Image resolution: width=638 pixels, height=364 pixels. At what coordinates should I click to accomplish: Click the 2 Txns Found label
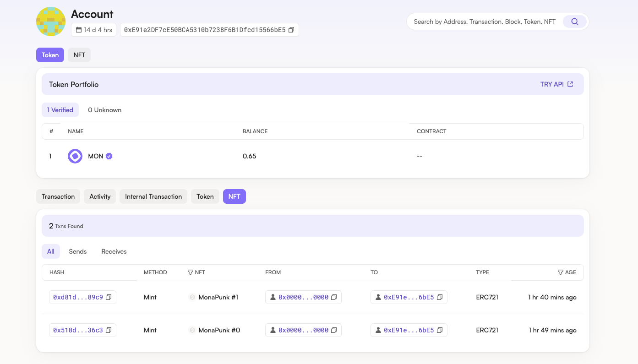66,226
